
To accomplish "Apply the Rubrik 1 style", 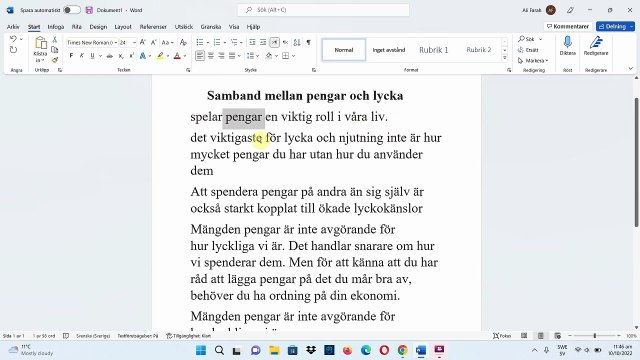I will [x=433, y=50].
